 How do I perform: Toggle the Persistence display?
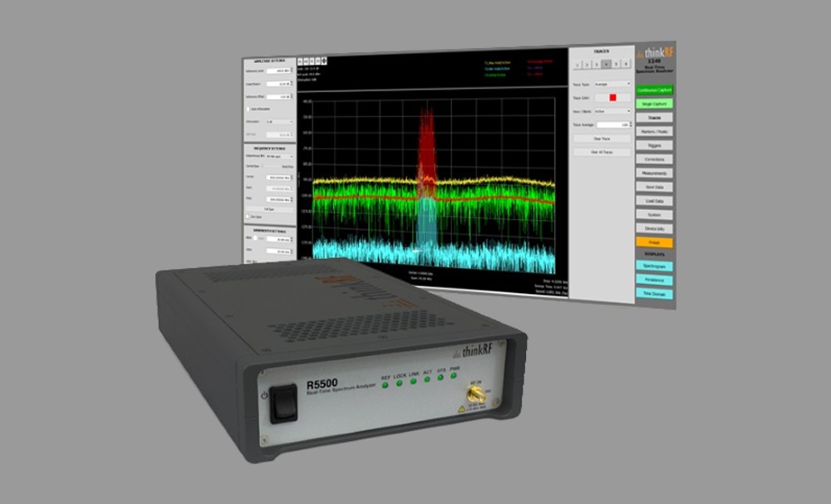pyautogui.click(x=655, y=280)
